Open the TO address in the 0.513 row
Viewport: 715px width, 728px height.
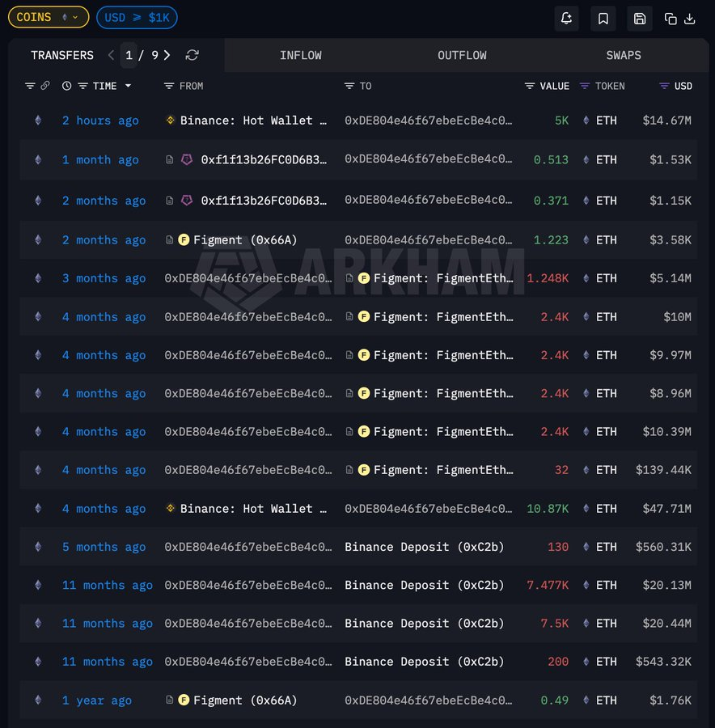pos(429,159)
